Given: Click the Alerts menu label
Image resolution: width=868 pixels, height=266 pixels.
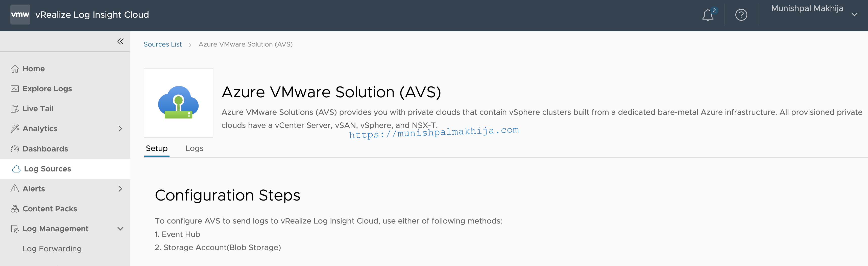Looking at the screenshot, I should click(34, 188).
